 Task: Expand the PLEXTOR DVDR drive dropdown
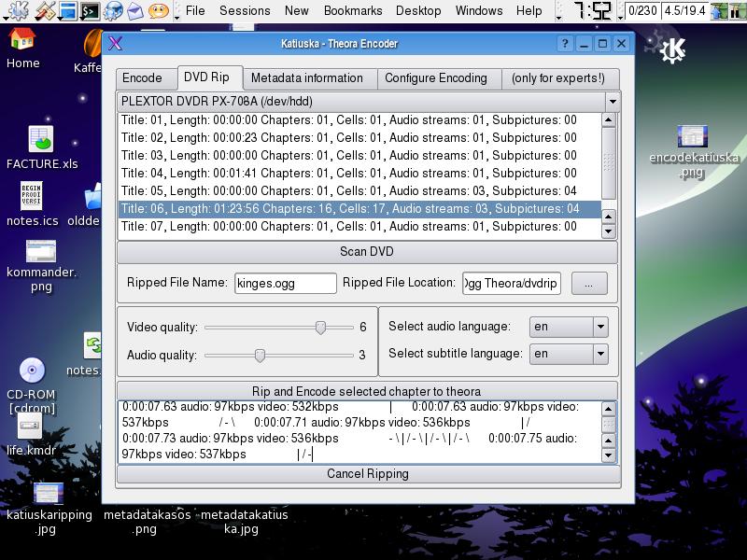613,102
